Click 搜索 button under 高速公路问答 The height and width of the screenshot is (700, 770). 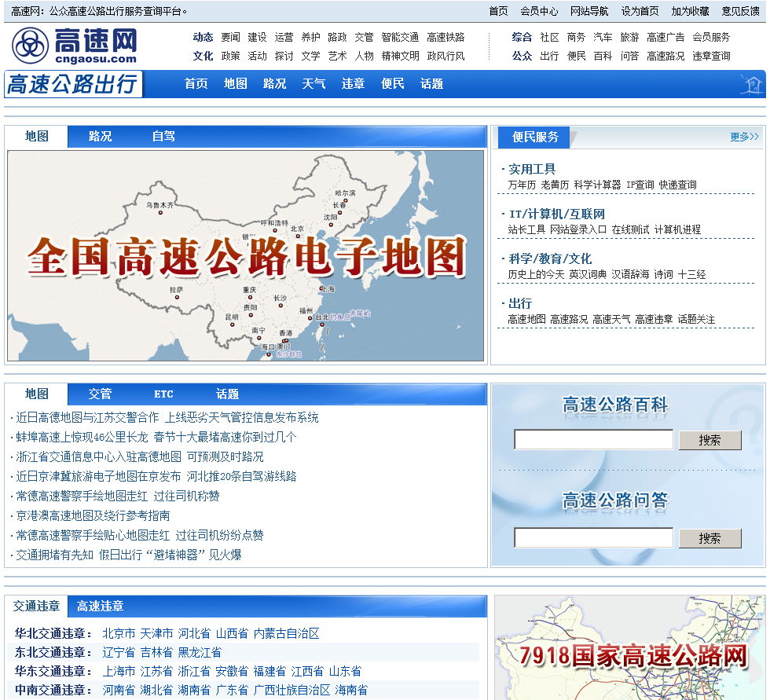709,538
